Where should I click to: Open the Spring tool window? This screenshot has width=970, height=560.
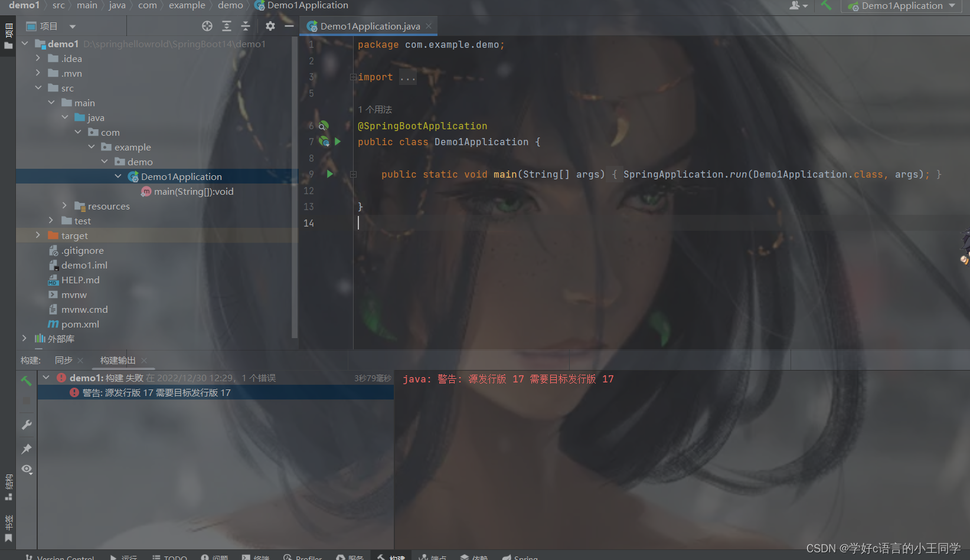point(520,556)
